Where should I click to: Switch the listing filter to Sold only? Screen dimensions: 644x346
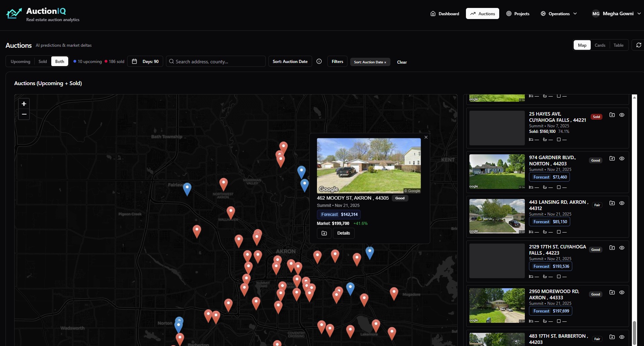click(x=43, y=61)
